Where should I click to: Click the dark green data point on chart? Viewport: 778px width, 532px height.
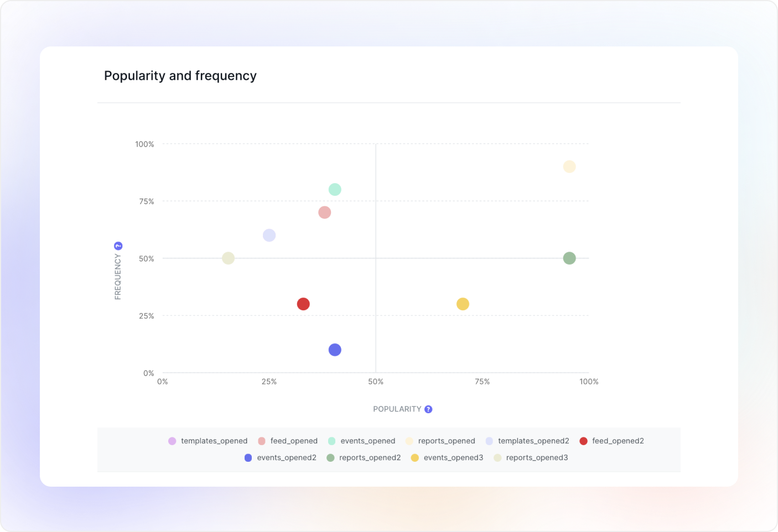coord(569,258)
